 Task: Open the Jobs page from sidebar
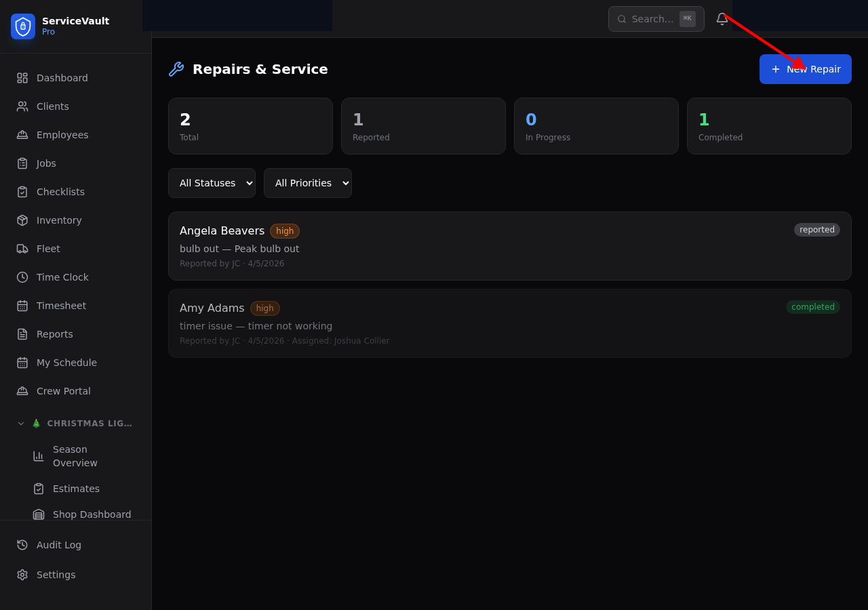pyautogui.click(x=46, y=163)
